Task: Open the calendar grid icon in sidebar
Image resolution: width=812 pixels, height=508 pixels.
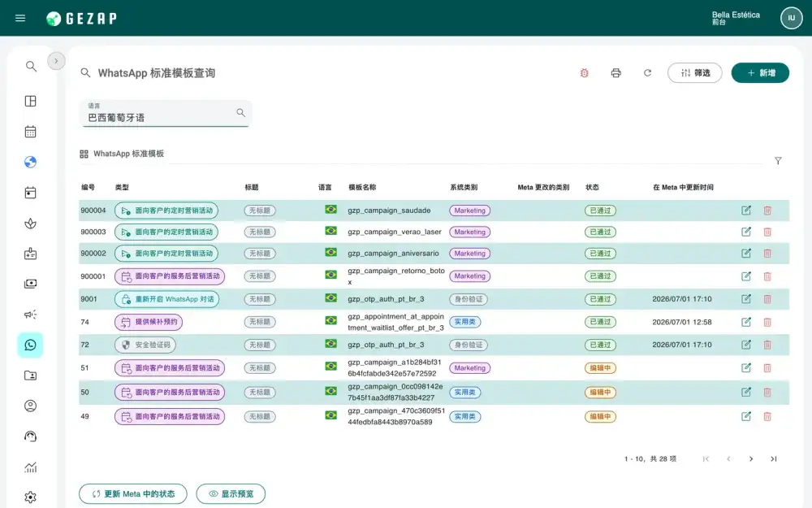Action: pos(31,132)
